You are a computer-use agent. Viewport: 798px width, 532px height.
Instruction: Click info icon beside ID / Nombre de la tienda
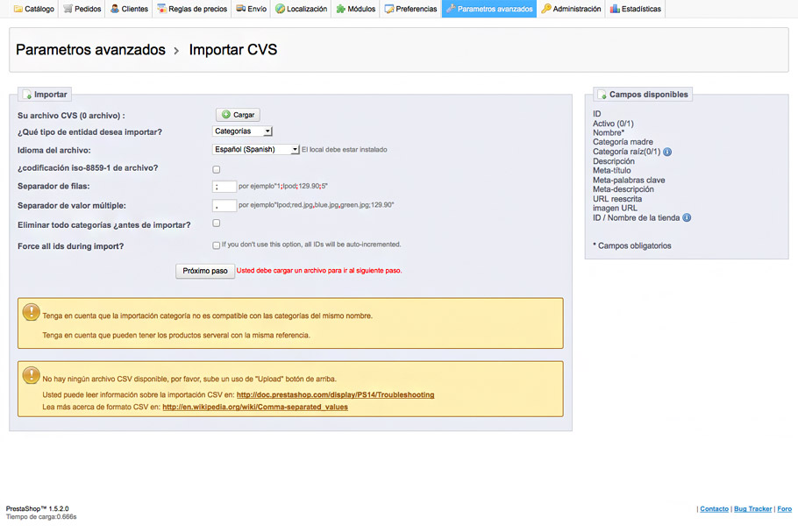point(687,217)
